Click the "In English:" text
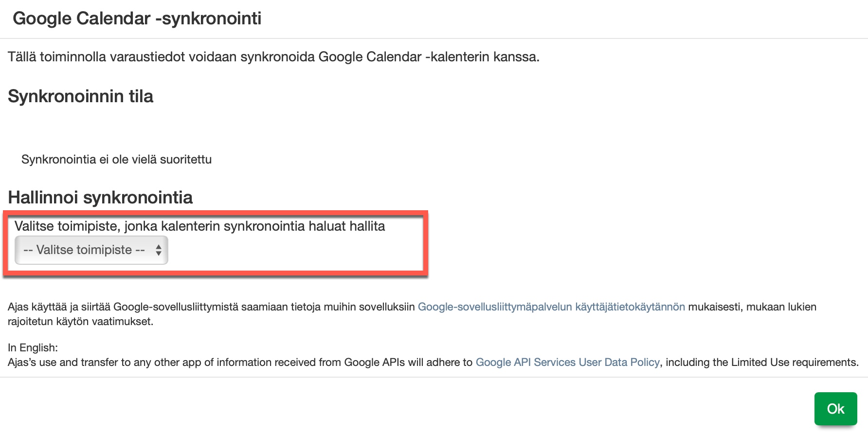The width and height of the screenshot is (868, 437). coord(33,348)
